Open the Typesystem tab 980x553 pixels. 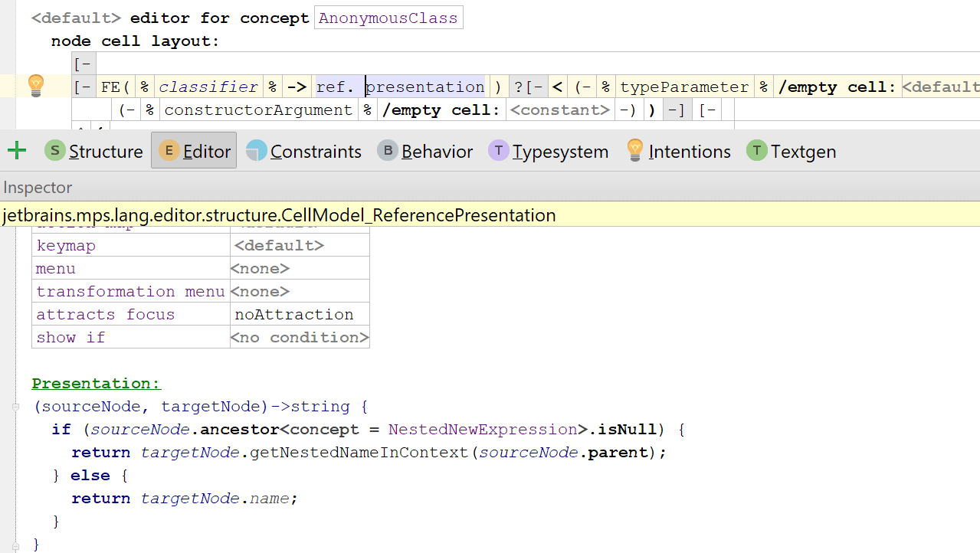click(560, 152)
